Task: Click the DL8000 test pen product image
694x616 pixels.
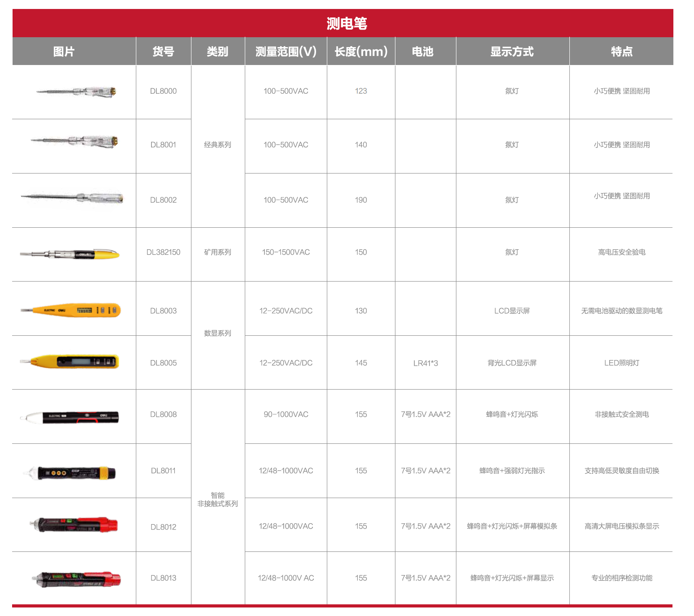Action: pyautogui.click(x=76, y=92)
